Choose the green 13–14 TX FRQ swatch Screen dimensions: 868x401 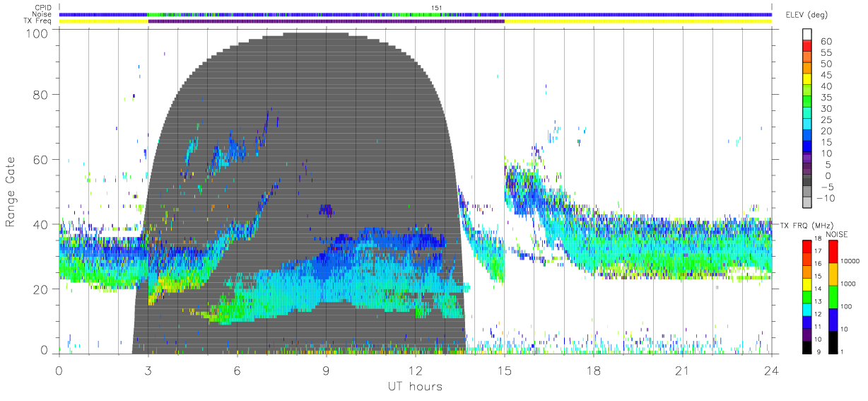(x=807, y=297)
